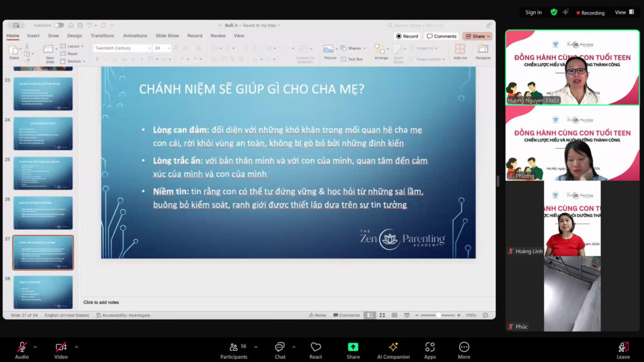Click the PowerPoint Designer icon
The image size is (644, 362).
pyautogui.click(x=483, y=52)
